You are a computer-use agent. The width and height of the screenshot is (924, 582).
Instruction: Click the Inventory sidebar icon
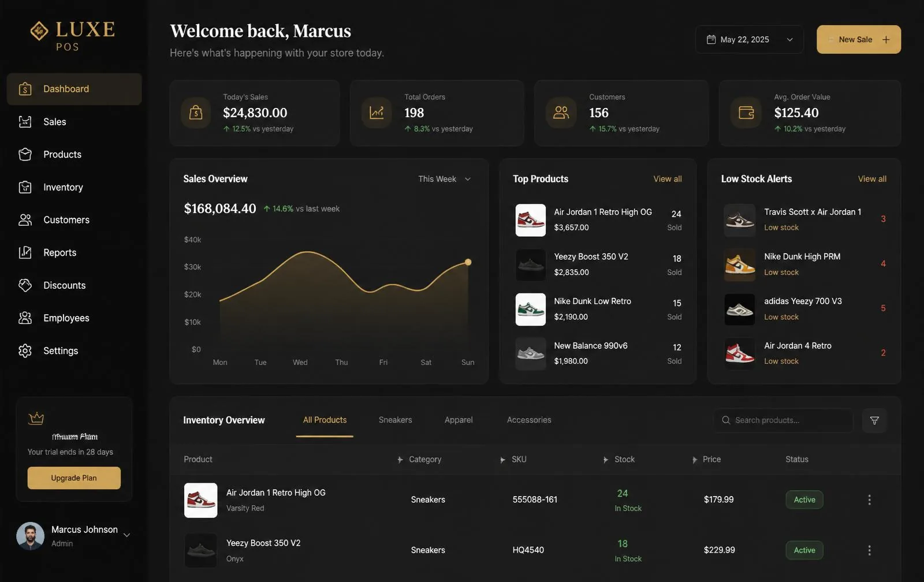tap(25, 187)
